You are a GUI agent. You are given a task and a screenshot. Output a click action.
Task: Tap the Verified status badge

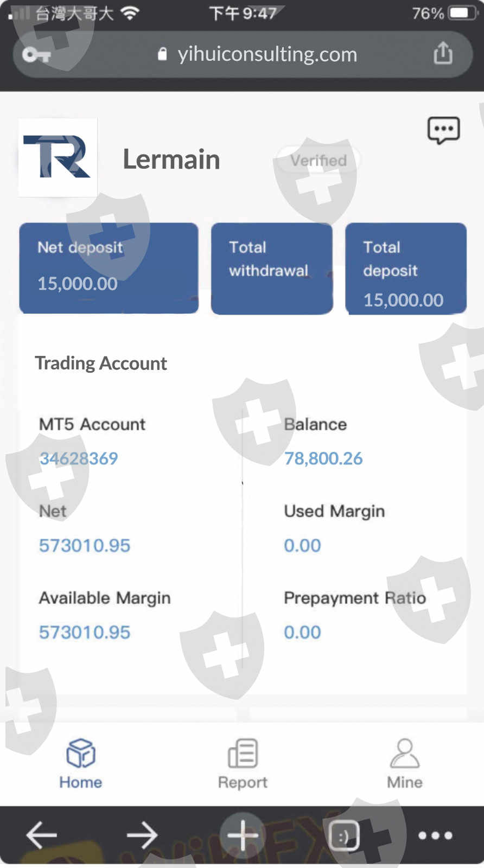319,161
